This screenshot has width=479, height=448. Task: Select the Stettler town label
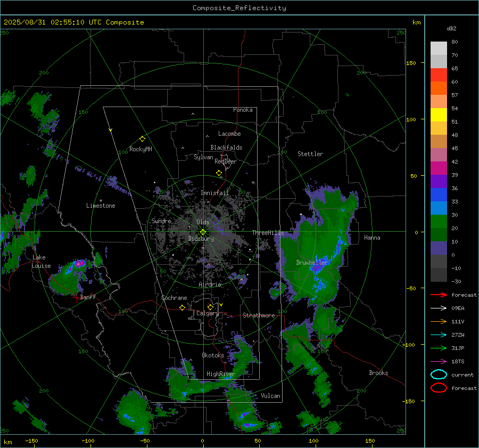click(x=310, y=154)
